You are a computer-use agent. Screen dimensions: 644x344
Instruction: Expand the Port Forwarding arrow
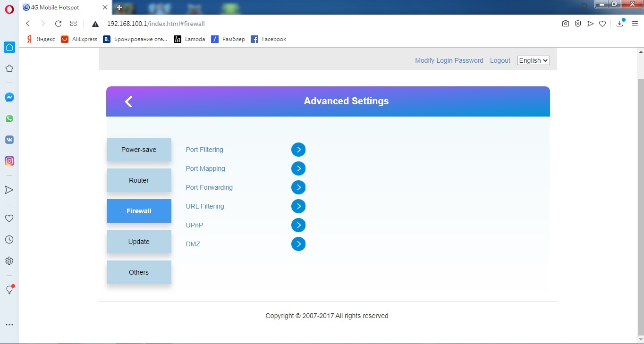coord(298,187)
